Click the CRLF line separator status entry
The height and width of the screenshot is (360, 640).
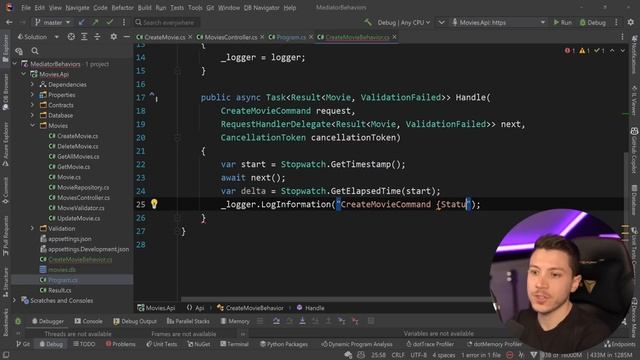(398, 355)
